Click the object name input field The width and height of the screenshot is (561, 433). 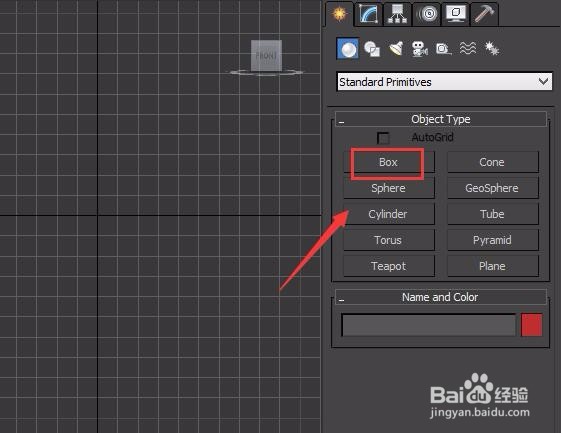click(429, 325)
